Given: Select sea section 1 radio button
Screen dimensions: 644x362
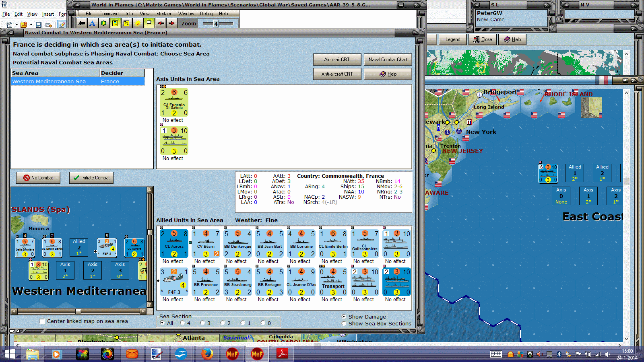Looking at the screenshot, I should click(243, 323).
